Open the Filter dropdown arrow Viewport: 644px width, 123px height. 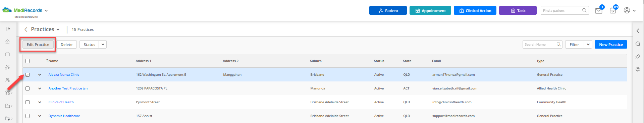[x=588, y=45]
